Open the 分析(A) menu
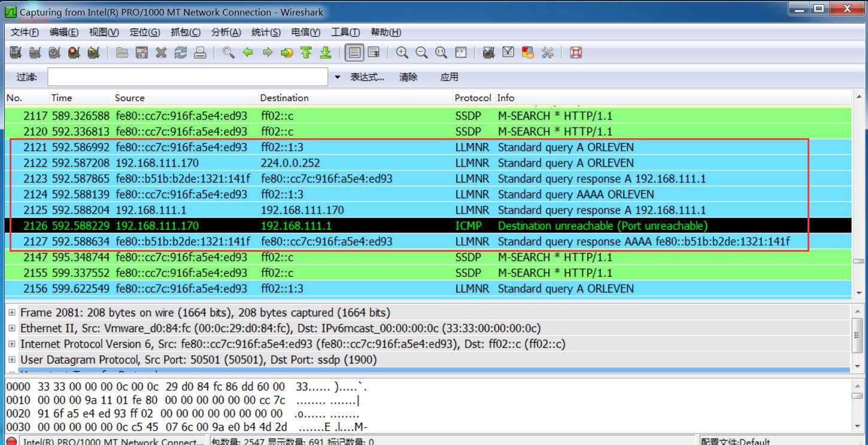The width and height of the screenshot is (868, 445). click(226, 32)
